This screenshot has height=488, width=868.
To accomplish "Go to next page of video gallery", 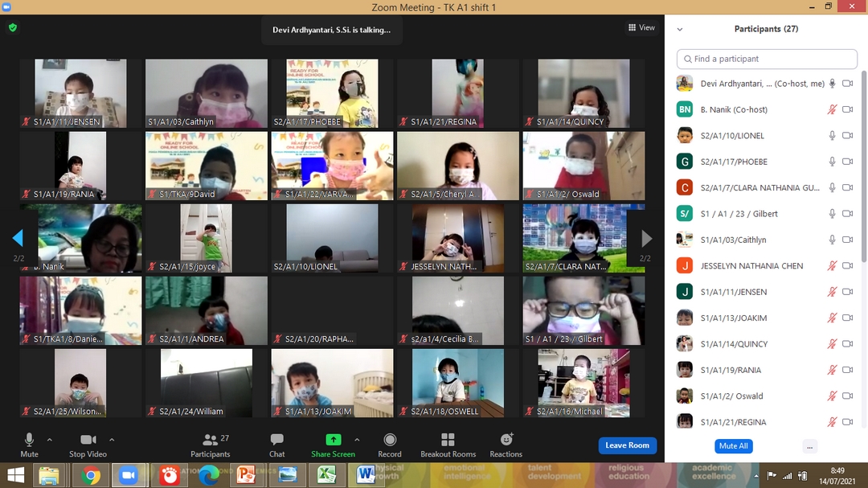I will point(646,239).
